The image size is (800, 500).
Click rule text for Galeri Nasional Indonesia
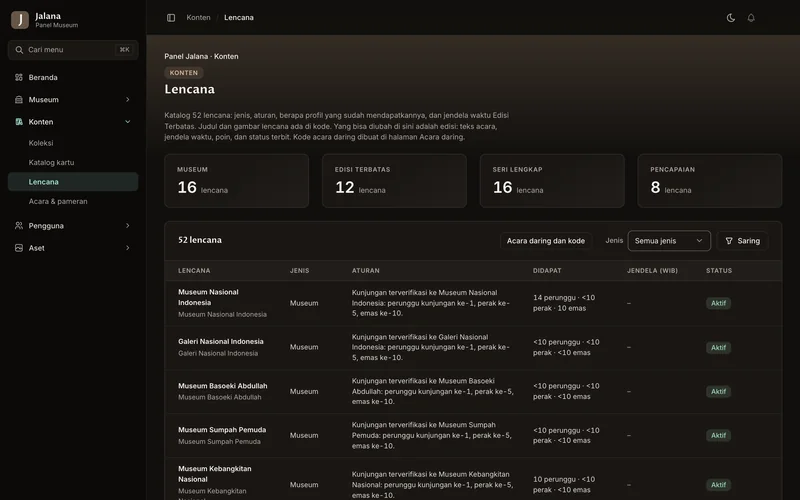tap(431, 347)
